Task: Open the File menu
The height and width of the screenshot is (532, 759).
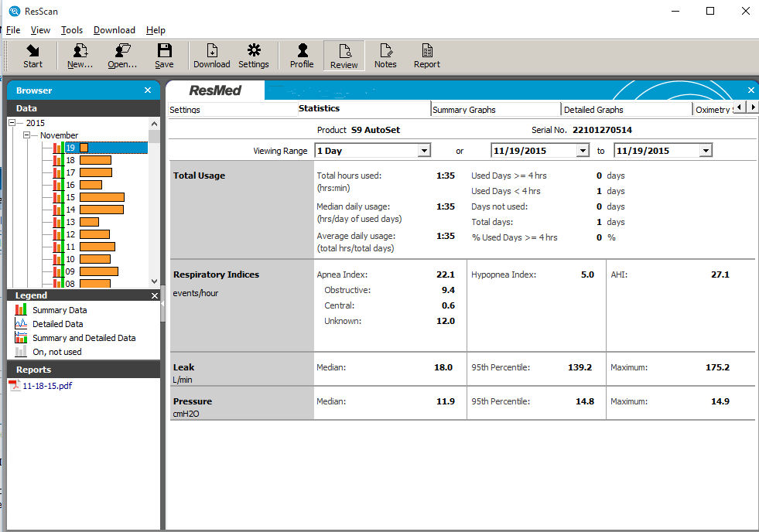Action: click(x=13, y=30)
